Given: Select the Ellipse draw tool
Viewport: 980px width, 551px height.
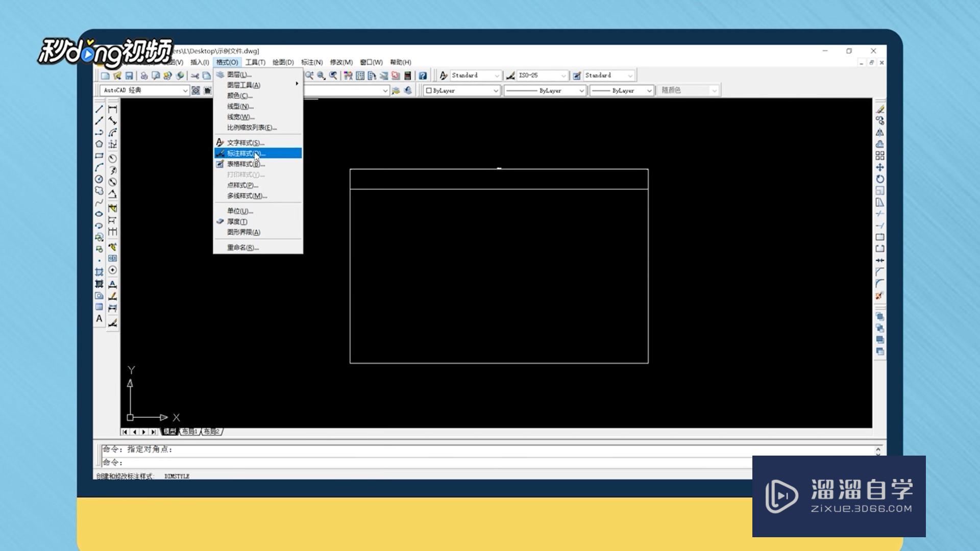Looking at the screenshot, I should click(x=99, y=214).
